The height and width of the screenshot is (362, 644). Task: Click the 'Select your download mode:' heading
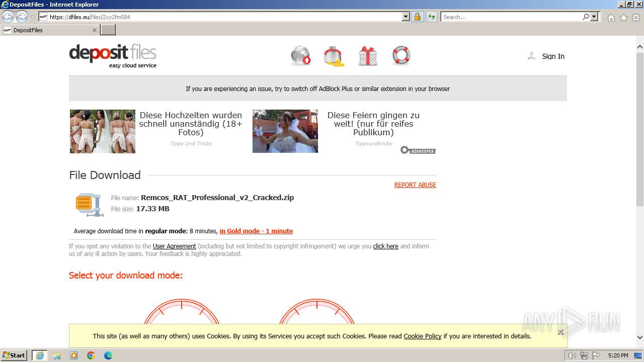(126, 276)
